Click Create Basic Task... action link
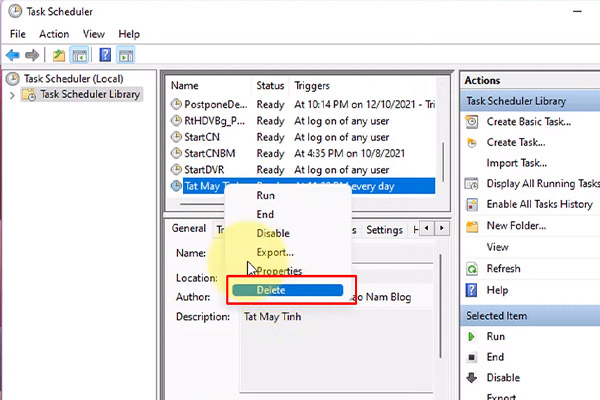The width and height of the screenshot is (600, 400). pyautogui.click(x=528, y=122)
